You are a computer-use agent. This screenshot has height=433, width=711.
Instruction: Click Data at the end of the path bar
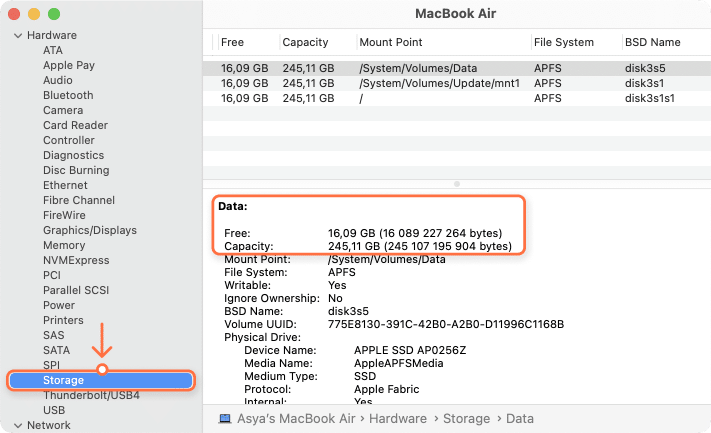(520, 418)
